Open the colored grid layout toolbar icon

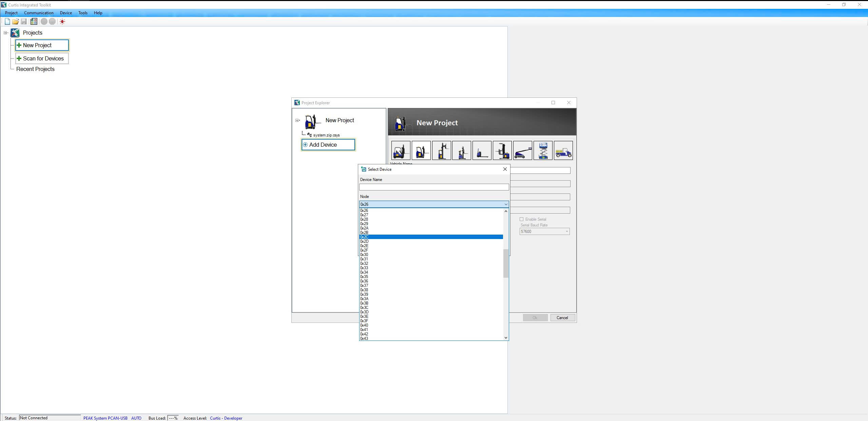pos(34,21)
